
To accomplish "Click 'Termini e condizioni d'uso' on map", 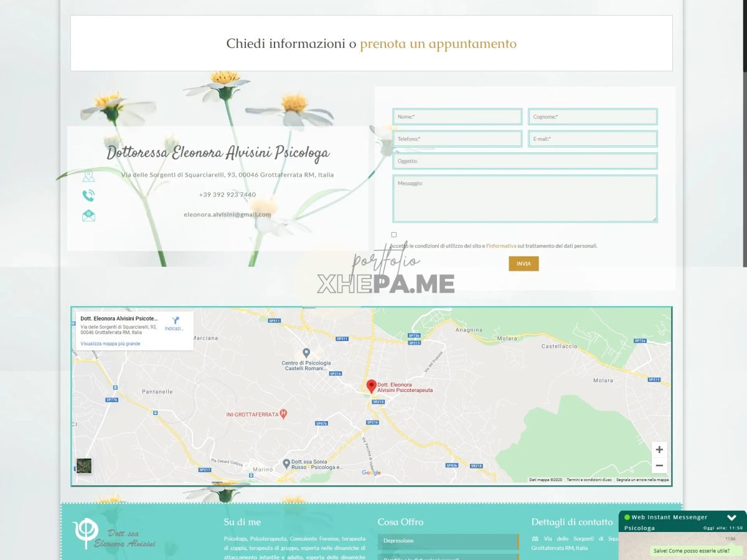I will pos(589,480).
